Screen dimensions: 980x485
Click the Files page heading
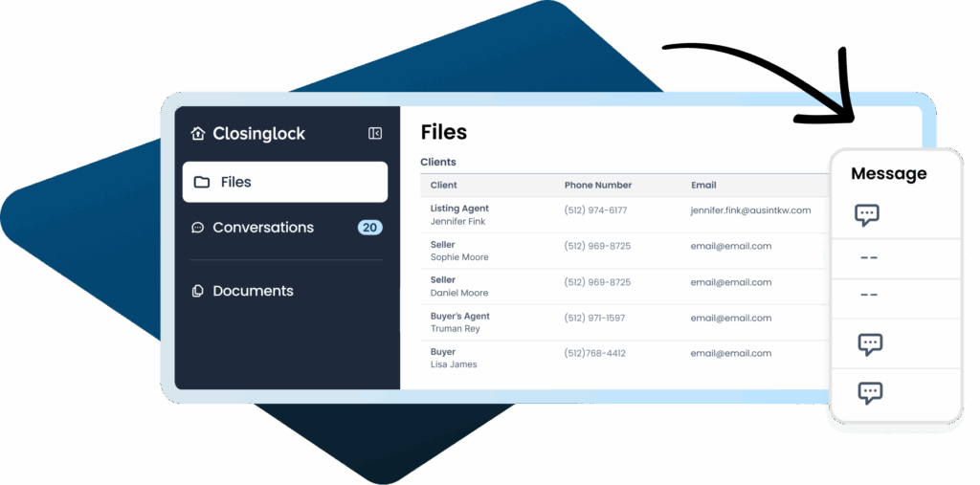coord(444,133)
